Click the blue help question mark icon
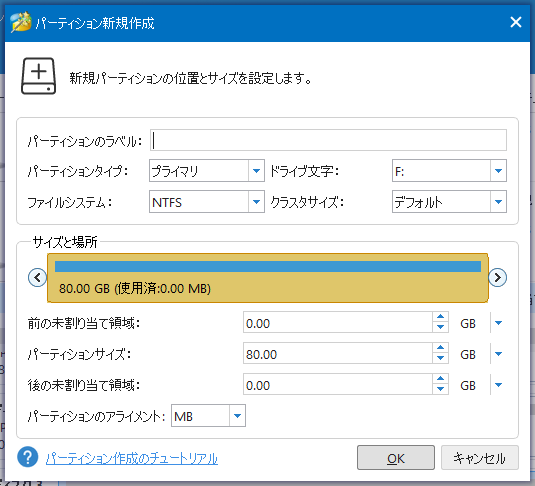This screenshot has height=486, width=535. (x=28, y=457)
